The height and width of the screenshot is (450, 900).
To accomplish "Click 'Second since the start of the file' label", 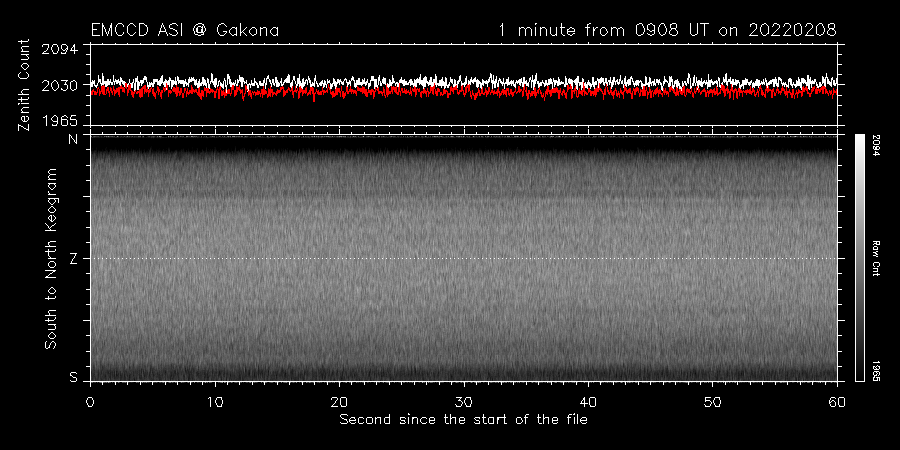I will coord(463,420).
